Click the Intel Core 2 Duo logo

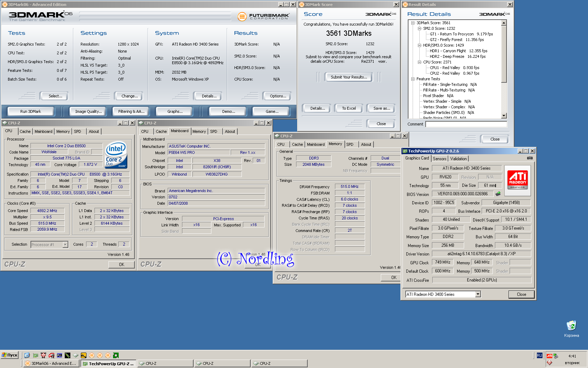116,155
